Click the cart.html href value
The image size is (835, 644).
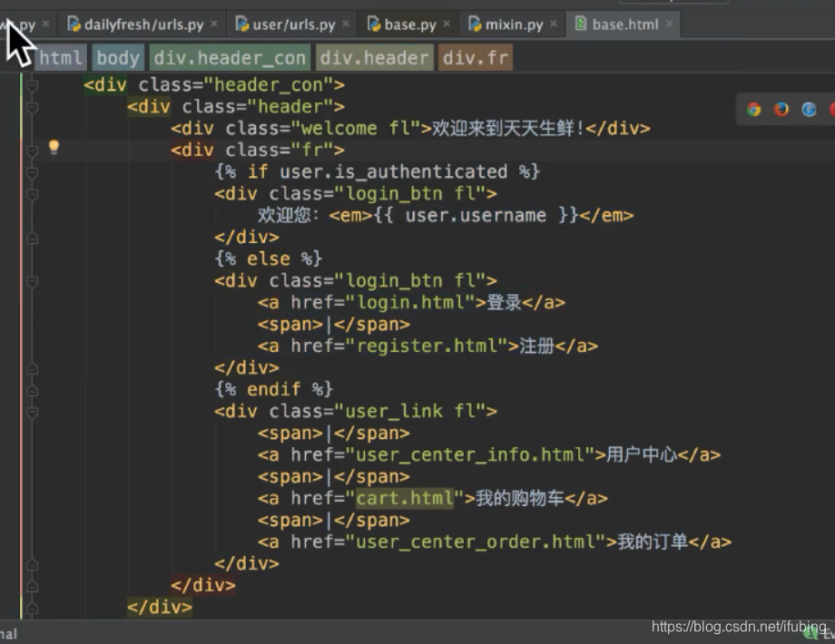point(405,498)
